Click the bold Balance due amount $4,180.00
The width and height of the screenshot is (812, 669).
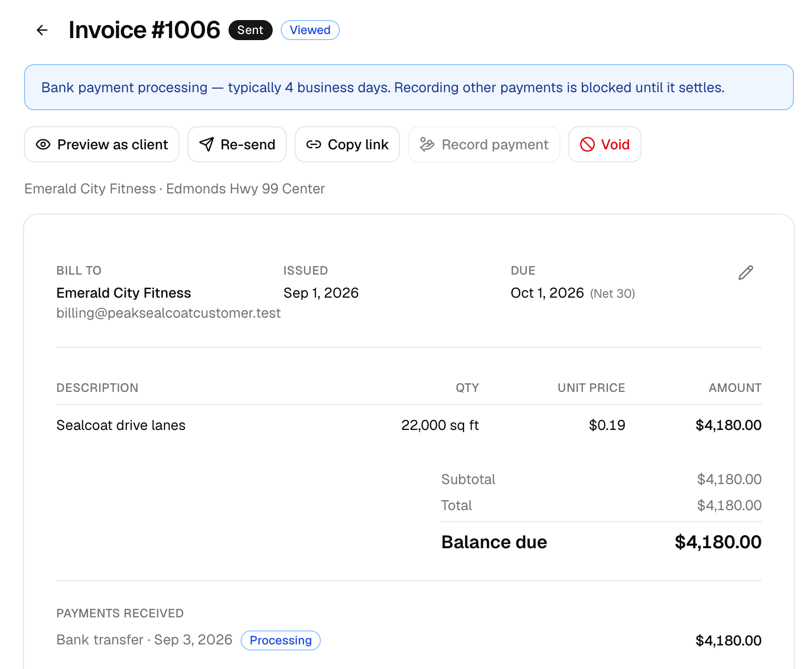pos(718,542)
